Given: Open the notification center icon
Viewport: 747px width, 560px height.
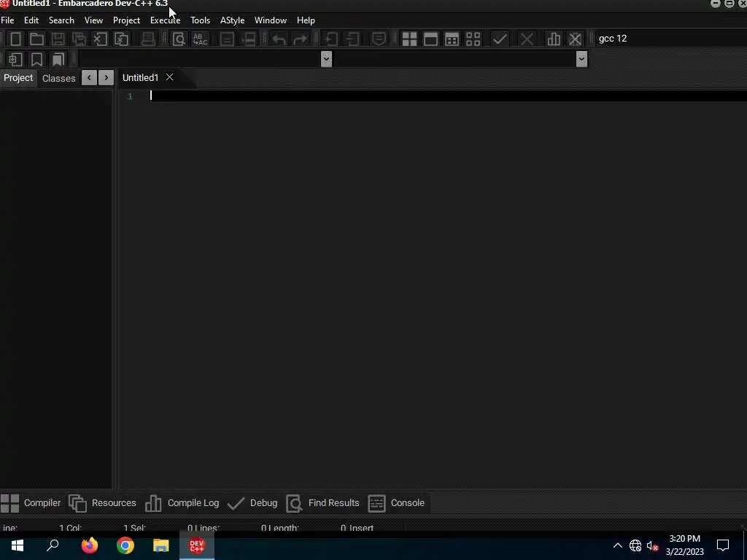Looking at the screenshot, I should [x=723, y=545].
